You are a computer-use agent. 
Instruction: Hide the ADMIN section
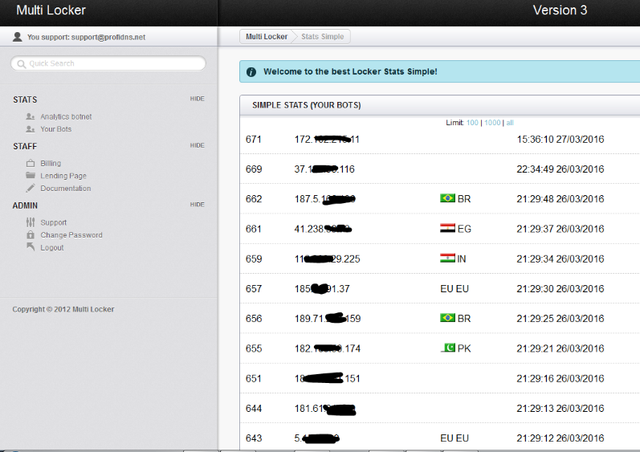197,205
